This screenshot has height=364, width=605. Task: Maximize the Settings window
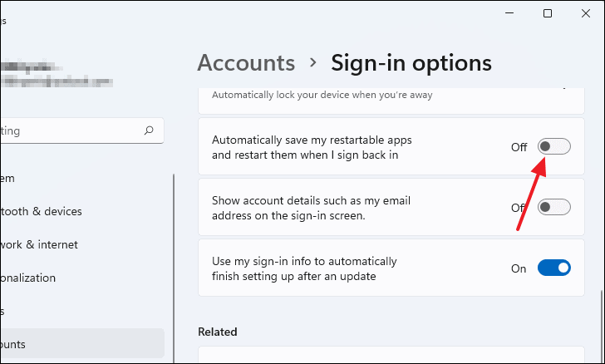coord(548,13)
